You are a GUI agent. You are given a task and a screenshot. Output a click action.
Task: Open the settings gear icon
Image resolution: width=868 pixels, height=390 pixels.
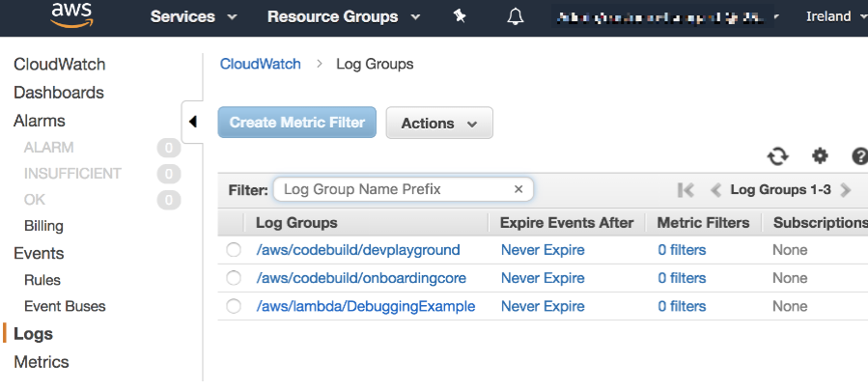click(x=820, y=156)
